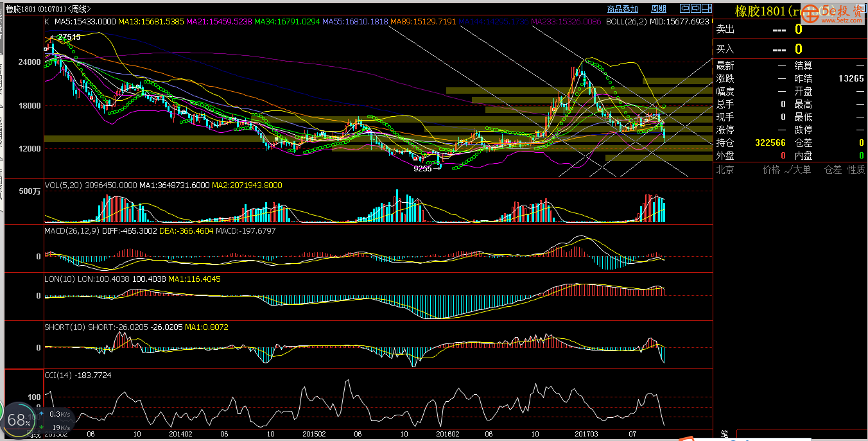Click the 内盘 inner volume label

point(804,155)
